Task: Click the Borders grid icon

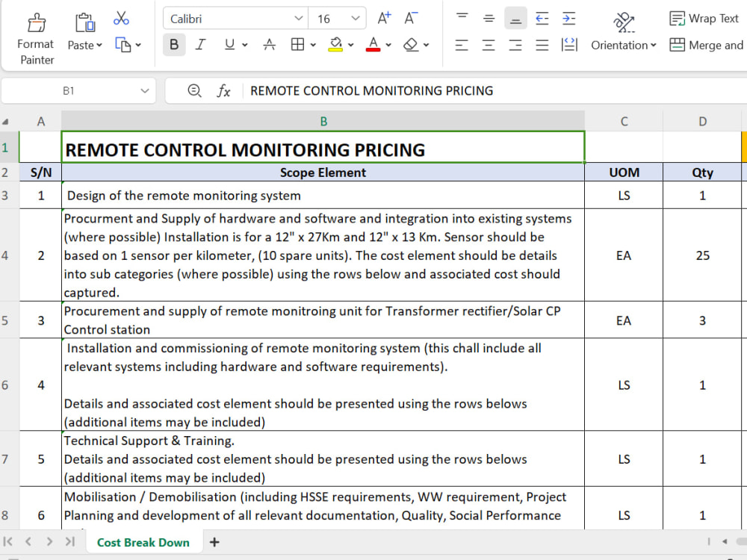Action: pyautogui.click(x=298, y=45)
